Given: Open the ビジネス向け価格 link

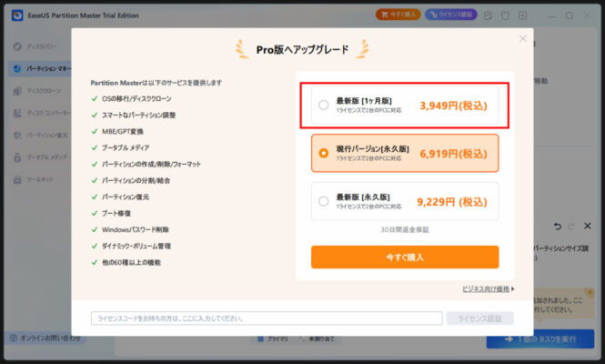Looking at the screenshot, I should coord(488,288).
